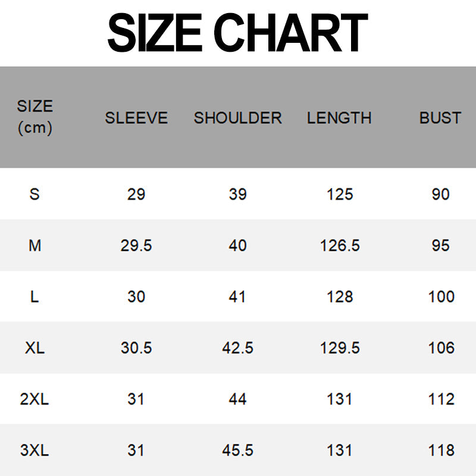This screenshot has width=476, height=476.
Task: Select the 2XL size row label
Action: 35,399
